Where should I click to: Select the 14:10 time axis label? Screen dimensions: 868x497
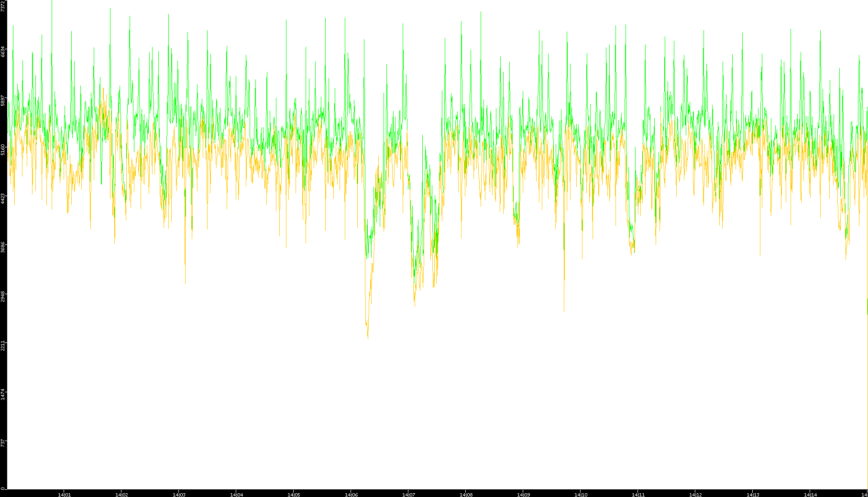click(581, 495)
